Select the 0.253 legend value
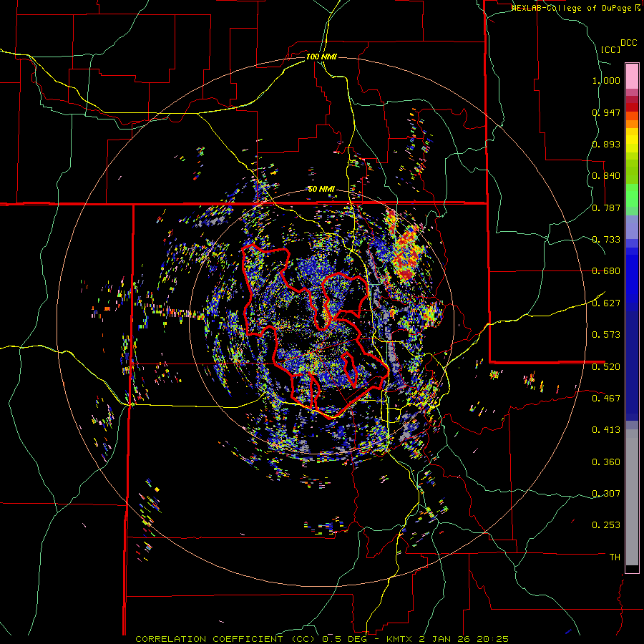The image size is (644, 644). [x=606, y=525]
